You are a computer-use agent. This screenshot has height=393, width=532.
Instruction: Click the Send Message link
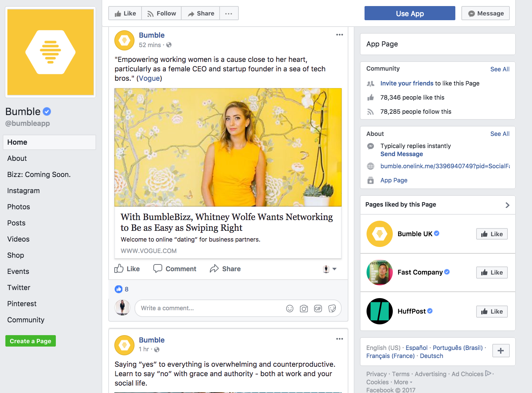pyautogui.click(x=402, y=154)
